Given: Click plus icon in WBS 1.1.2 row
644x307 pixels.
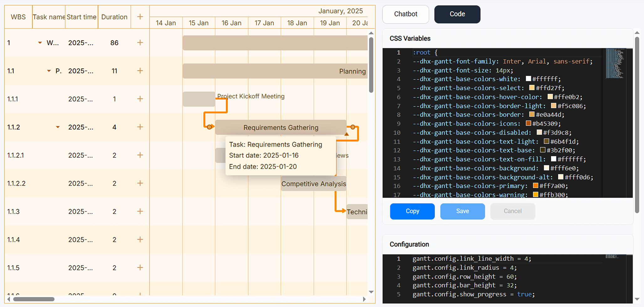Looking at the screenshot, I should coord(140,127).
